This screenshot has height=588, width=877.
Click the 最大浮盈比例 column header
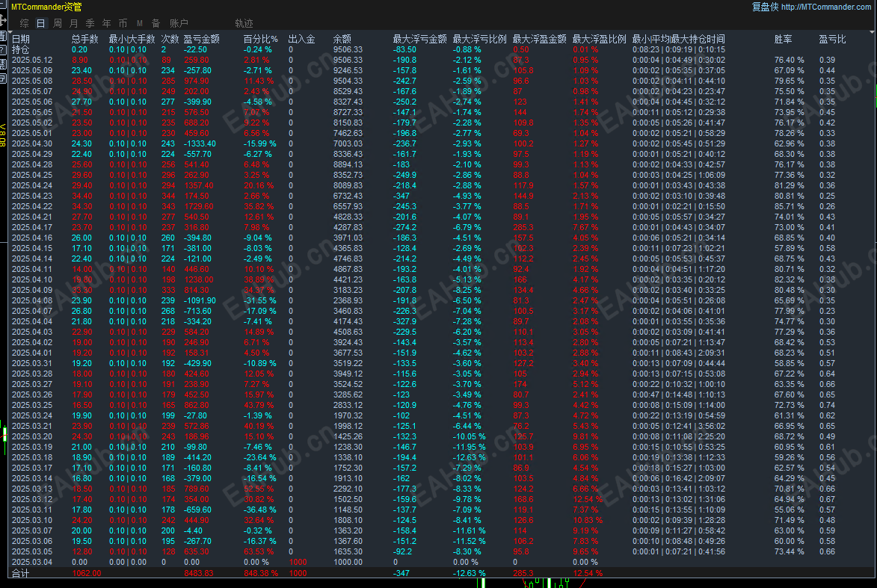[599, 39]
